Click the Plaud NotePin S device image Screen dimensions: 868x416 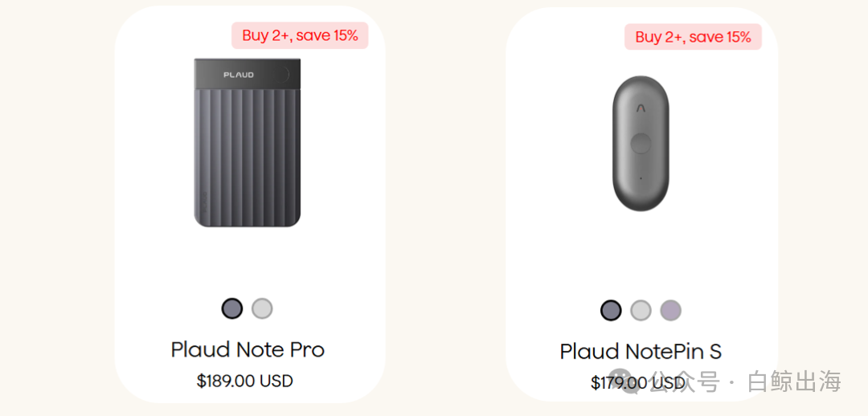[x=641, y=143]
